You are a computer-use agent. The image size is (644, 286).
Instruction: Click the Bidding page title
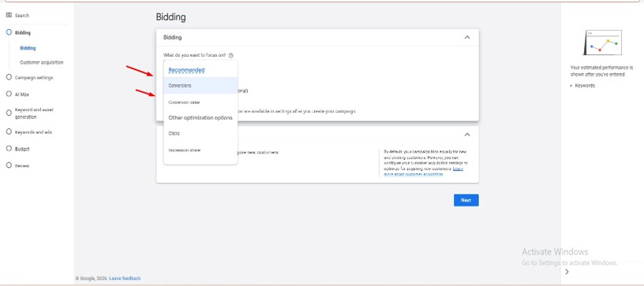(170, 17)
